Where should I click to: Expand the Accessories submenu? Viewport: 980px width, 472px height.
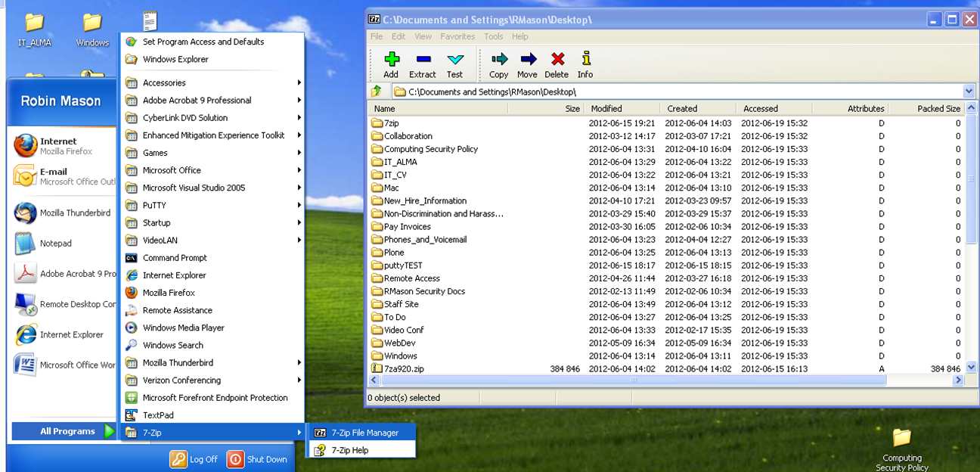pos(164,83)
